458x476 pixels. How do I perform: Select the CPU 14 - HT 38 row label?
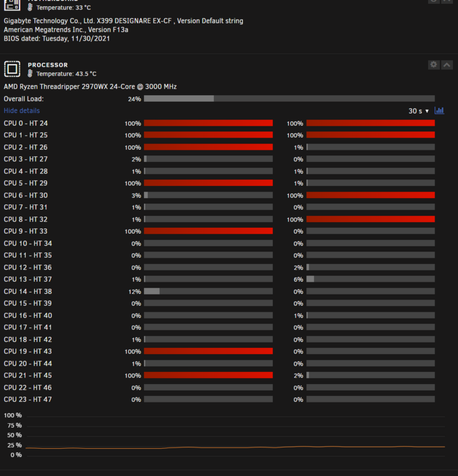click(x=28, y=291)
